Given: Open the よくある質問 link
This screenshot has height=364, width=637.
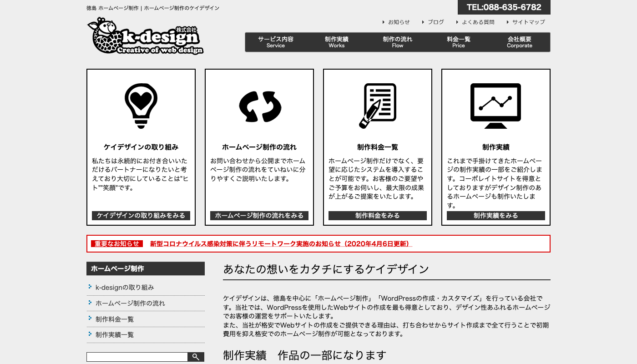Looking at the screenshot, I should tap(478, 22).
